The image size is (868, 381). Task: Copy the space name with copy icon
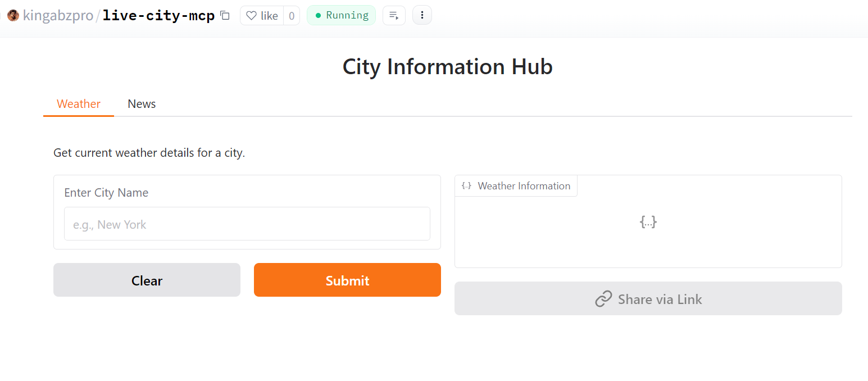point(225,16)
